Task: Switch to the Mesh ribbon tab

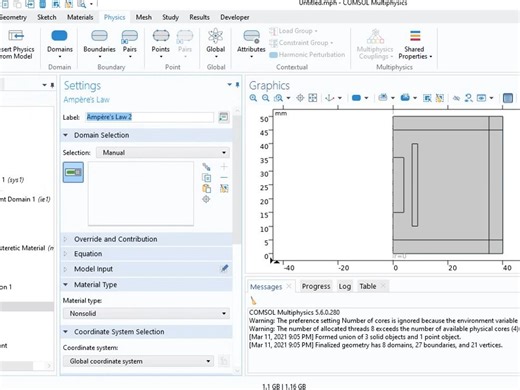Action: coord(144,17)
